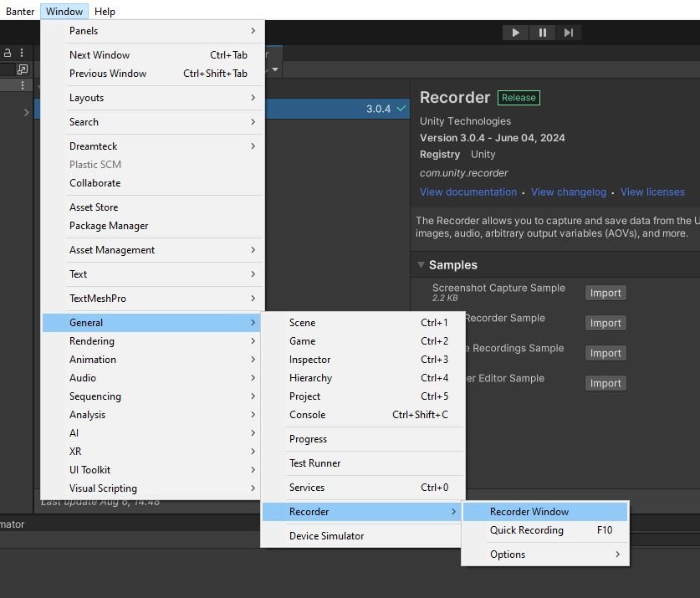This screenshot has width=700, height=598.
Task: Expand the Search submenu
Action: [x=153, y=122]
